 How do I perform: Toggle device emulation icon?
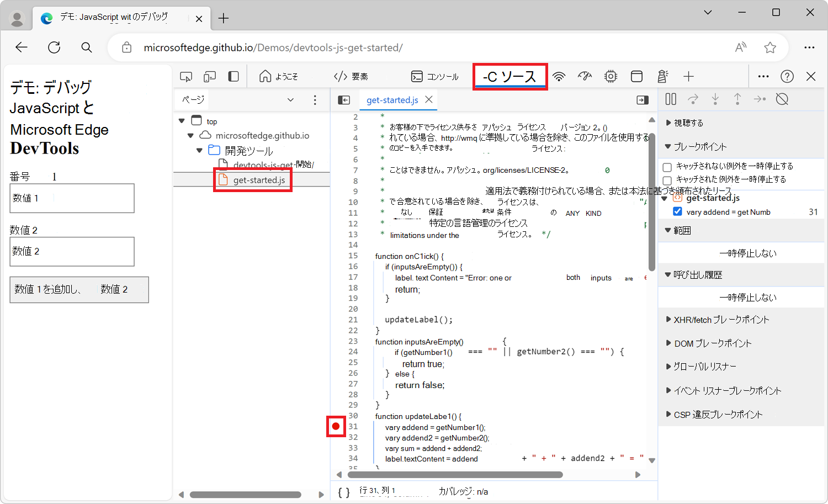210,77
